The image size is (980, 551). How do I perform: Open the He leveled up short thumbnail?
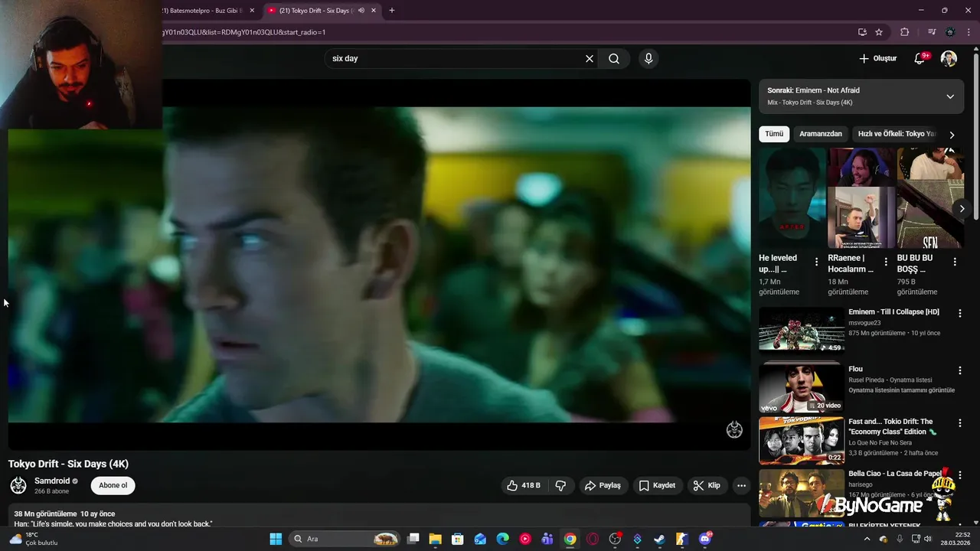(792, 197)
